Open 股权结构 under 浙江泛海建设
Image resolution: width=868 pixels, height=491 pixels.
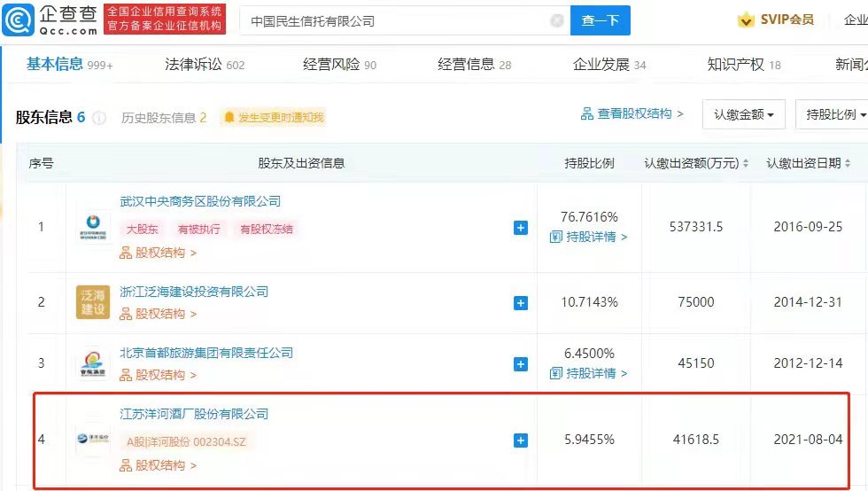pos(159,314)
